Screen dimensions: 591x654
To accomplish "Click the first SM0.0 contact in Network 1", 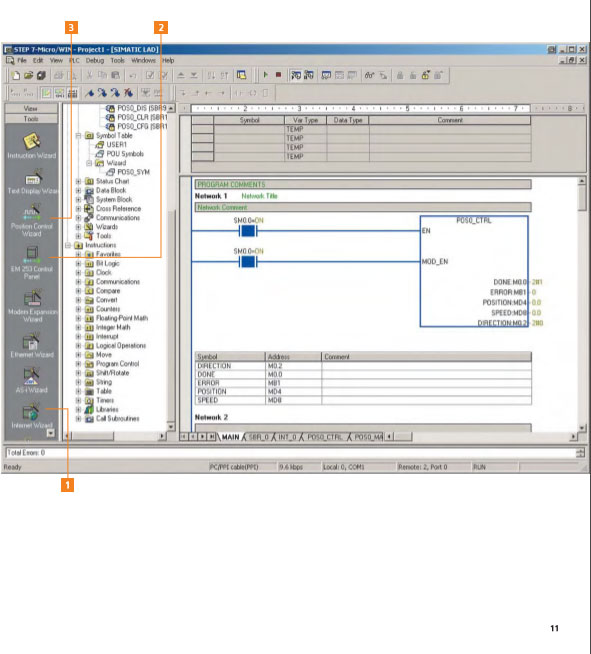I will 248,231.
